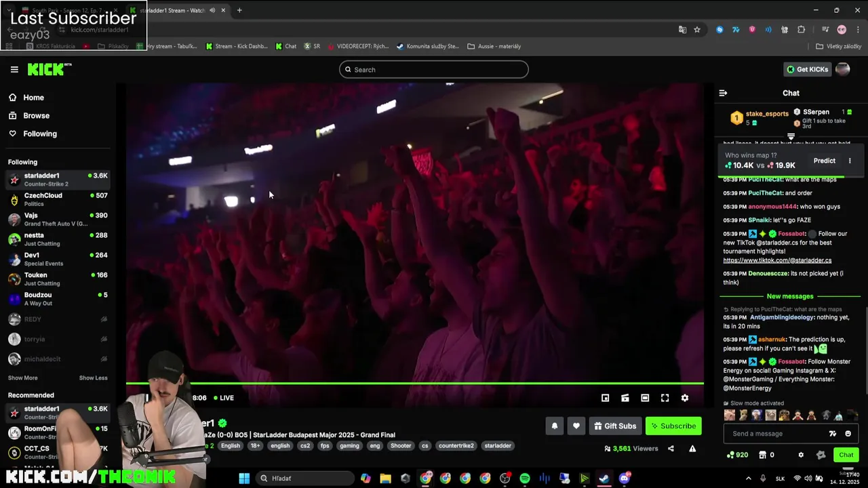Select the Shooter stream tag
Viewport: 868px width, 488px height.
point(401,445)
